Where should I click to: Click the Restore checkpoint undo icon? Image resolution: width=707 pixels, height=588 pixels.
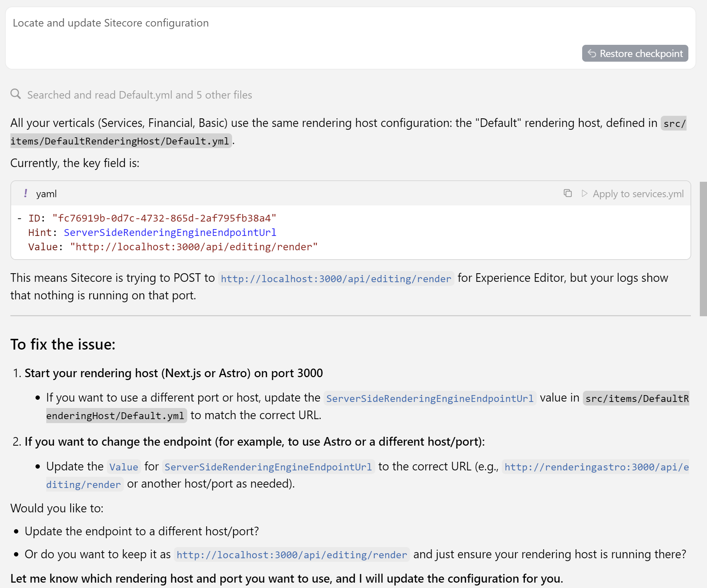(x=593, y=53)
